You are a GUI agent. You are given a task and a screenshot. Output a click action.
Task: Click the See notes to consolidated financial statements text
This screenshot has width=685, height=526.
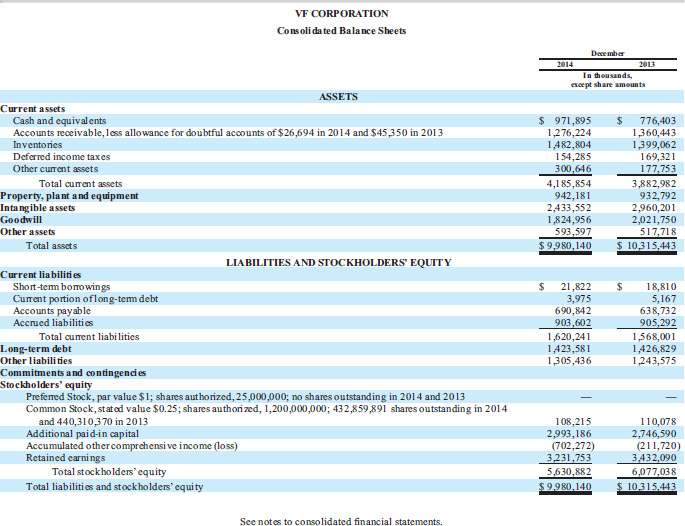coord(340,520)
